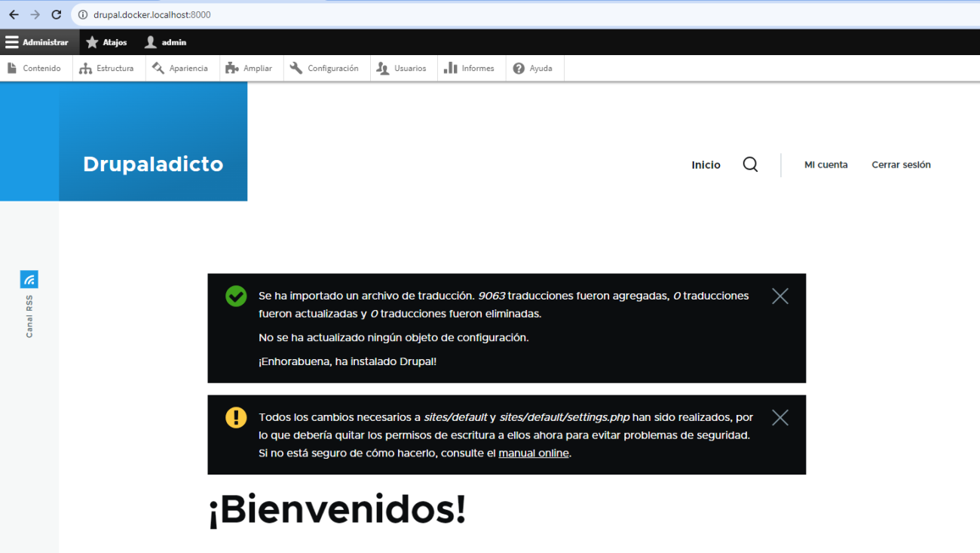Open the Ampliar modules menu item
Viewport: 980px width, 553px height.
point(250,68)
